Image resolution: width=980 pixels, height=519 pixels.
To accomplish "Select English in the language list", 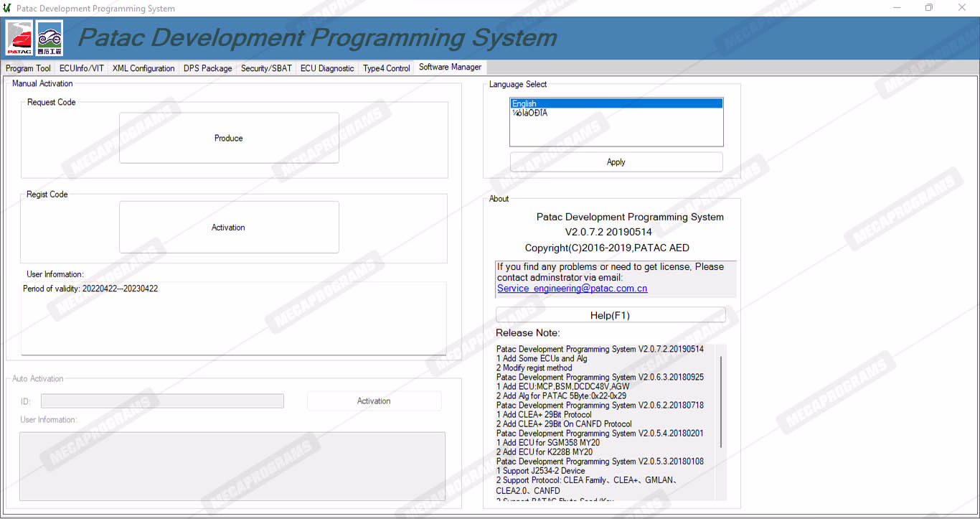I will (616, 103).
